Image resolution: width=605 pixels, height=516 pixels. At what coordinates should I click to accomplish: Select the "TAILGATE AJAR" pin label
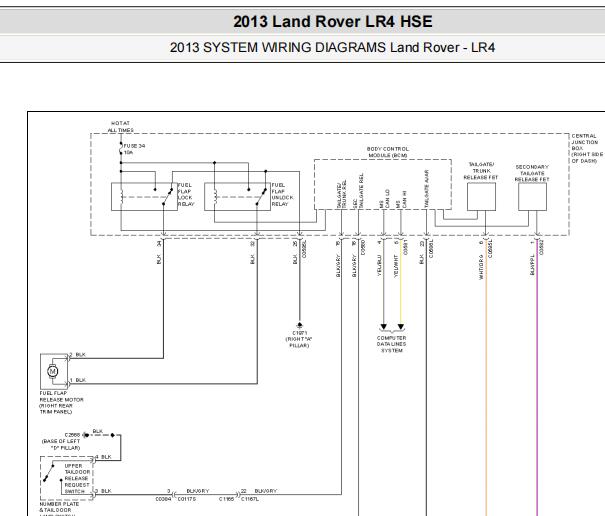click(x=426, y=189)
